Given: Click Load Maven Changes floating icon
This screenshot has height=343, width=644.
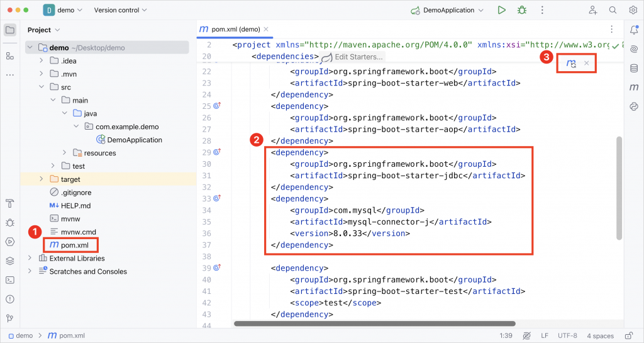Looking at the screenshot, I should [571, 64].
